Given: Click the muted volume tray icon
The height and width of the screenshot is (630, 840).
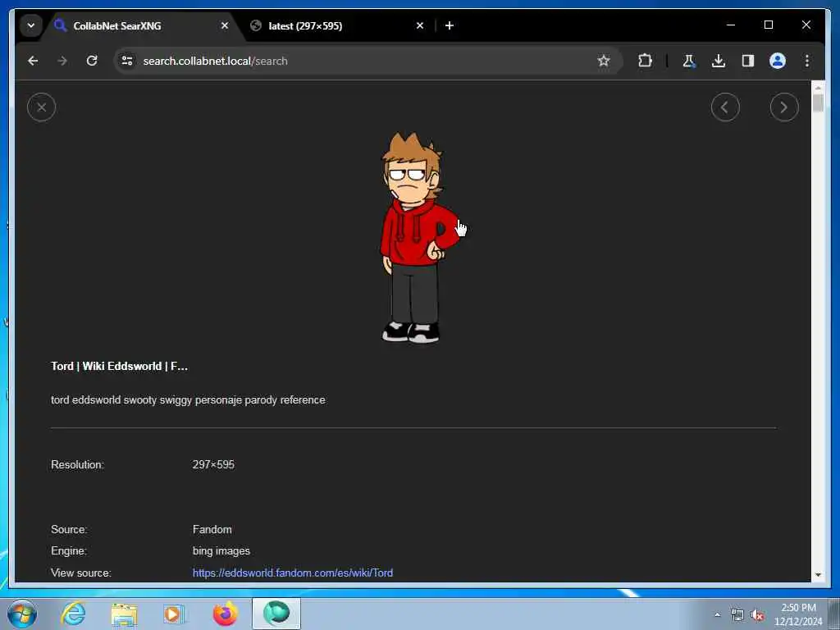Looking at the screenshot, I should click(757, 614).
